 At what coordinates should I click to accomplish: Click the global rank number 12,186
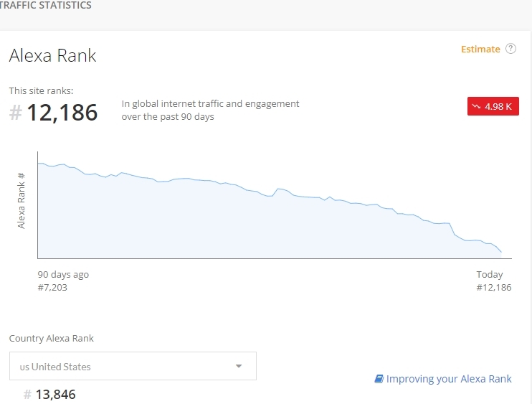point(62,113)
